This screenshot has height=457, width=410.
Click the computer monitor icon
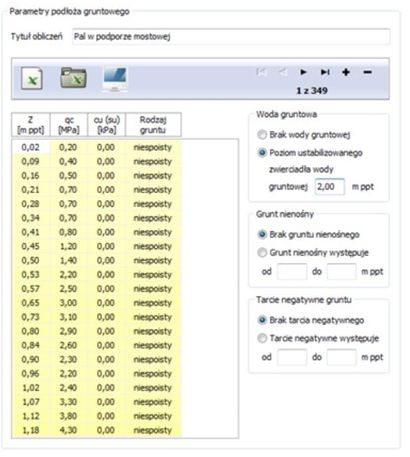click(115, 79)
